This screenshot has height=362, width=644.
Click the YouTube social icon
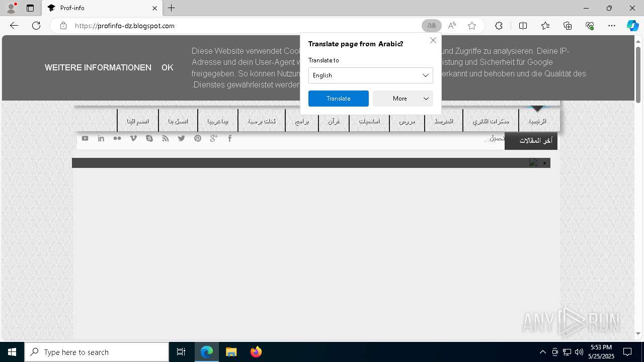tap(85, 138)
